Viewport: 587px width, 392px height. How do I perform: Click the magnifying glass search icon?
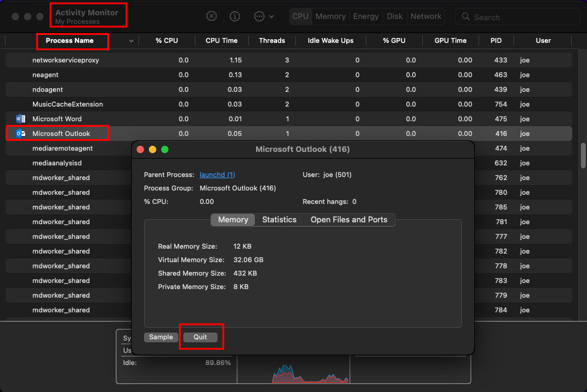[x=466, y=17]
